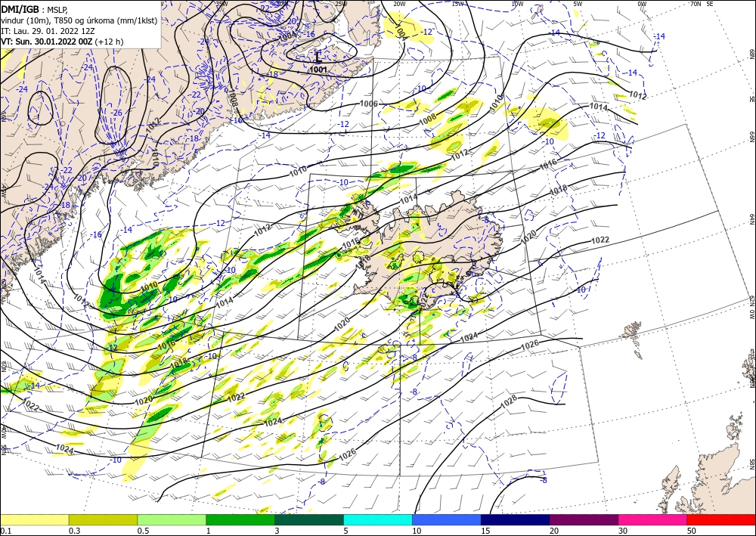
Task: Click the '35W' longitude label at top
Action: (x=222, y=4)
